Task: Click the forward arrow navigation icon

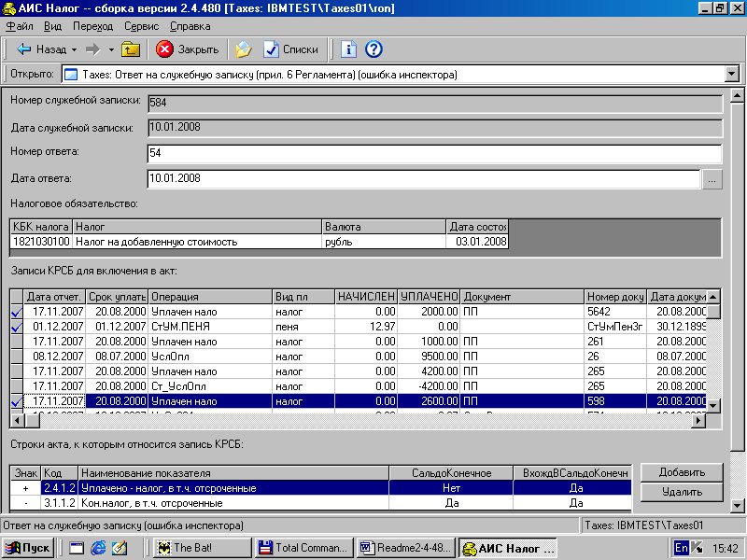Action: [x=92, y=49]
